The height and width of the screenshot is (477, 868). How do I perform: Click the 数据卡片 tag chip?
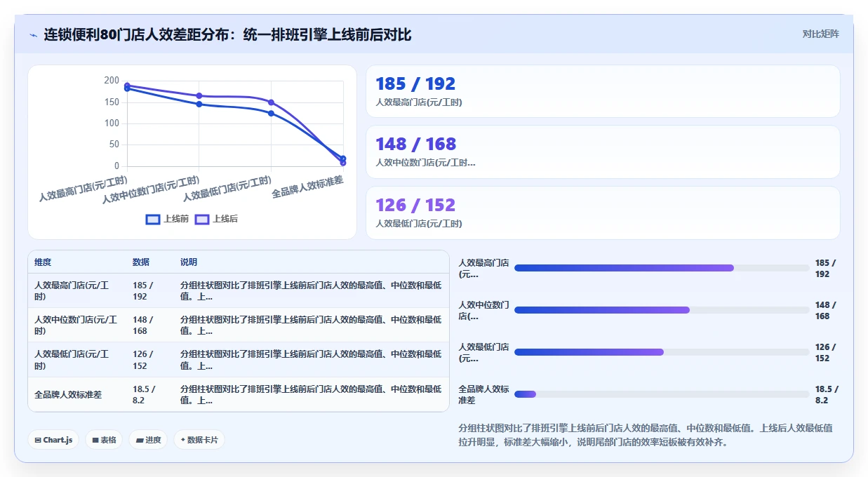tap(199, 440)
